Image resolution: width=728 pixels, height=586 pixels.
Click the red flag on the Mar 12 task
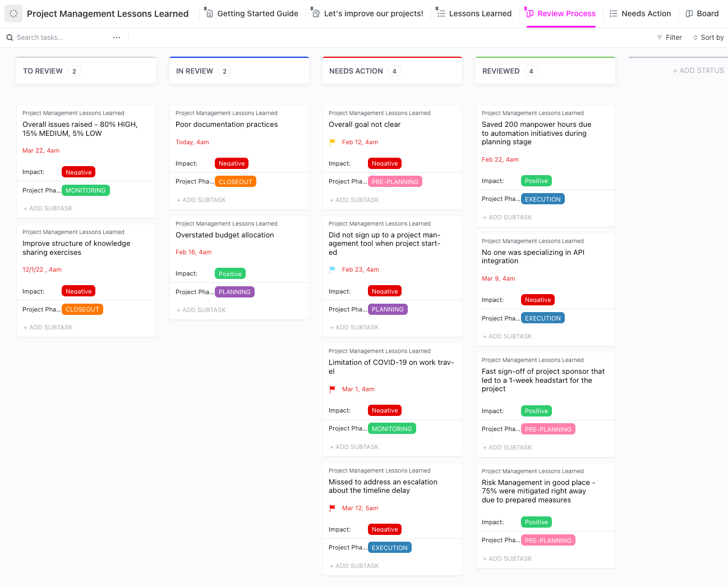tap(333, 509)
